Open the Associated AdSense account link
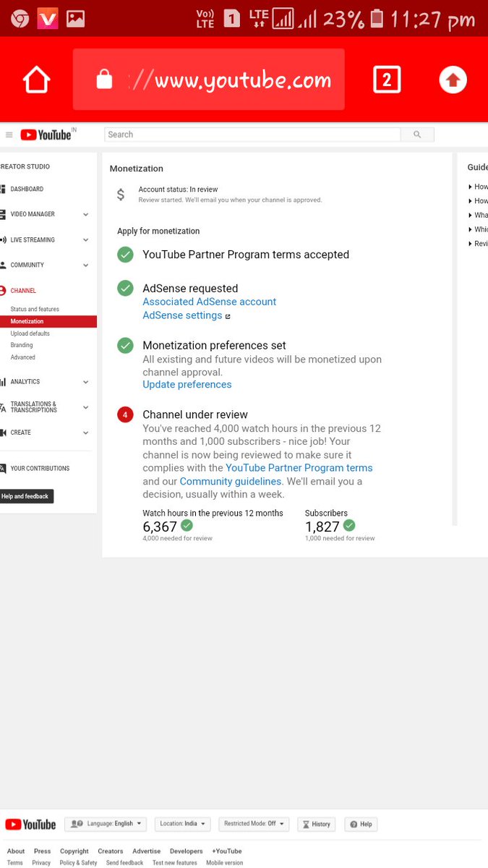The width and height of the screenshot is (488, 868). (x=210, y=302)
